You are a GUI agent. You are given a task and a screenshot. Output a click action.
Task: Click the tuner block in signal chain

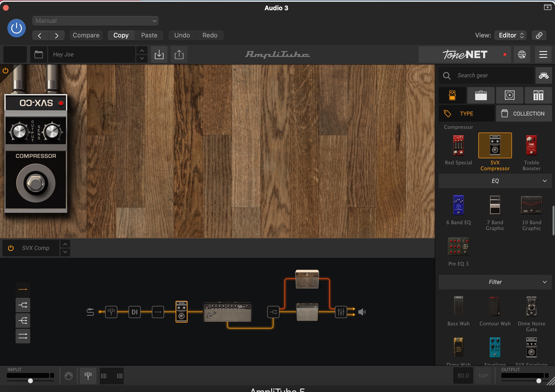pos(111,312)
